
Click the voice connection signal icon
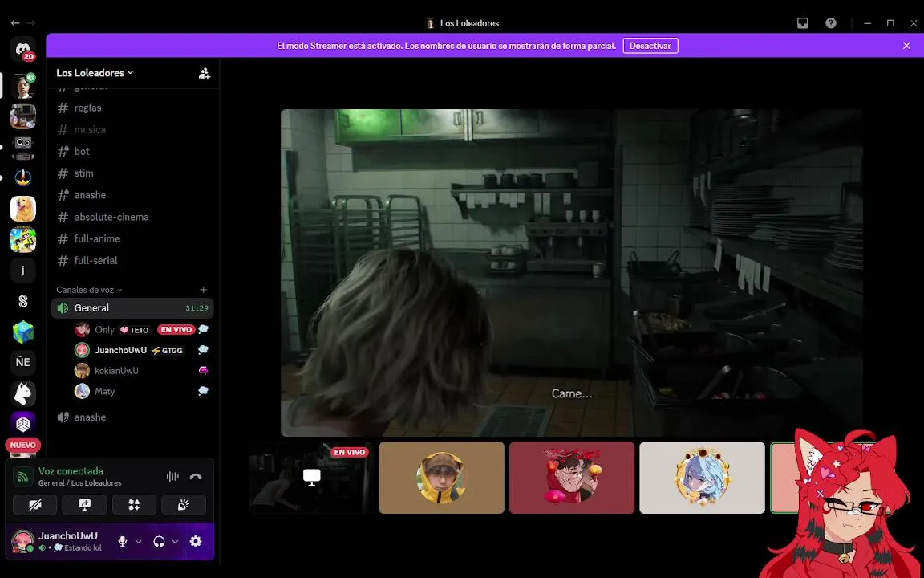[x=23, y=477]
